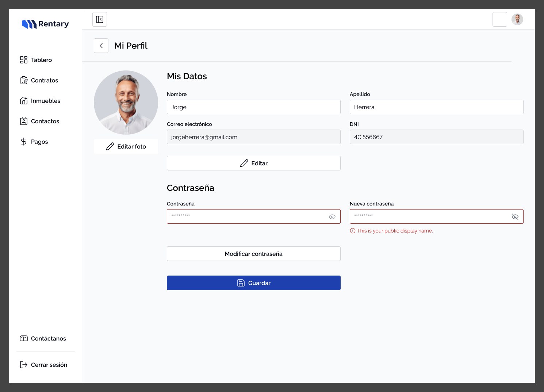The height and width of the screenshot is (392, 544).
Task: Click the Nueva contraseña label
Action: 372,204
